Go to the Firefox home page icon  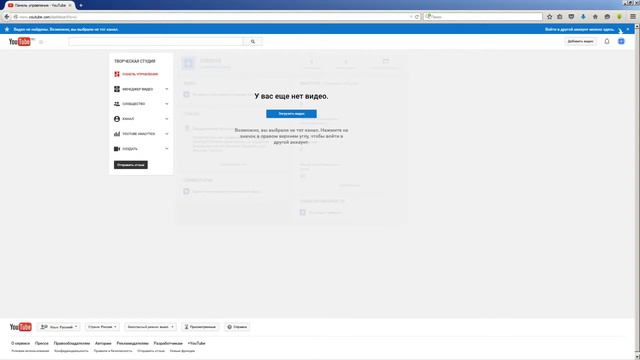[x=595, y=17]
